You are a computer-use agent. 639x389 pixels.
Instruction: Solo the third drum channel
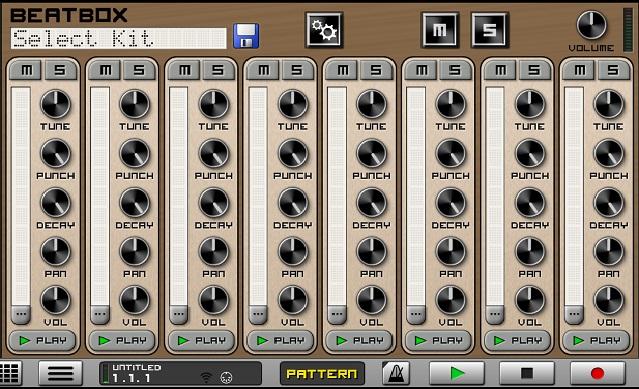pos(218,70)
